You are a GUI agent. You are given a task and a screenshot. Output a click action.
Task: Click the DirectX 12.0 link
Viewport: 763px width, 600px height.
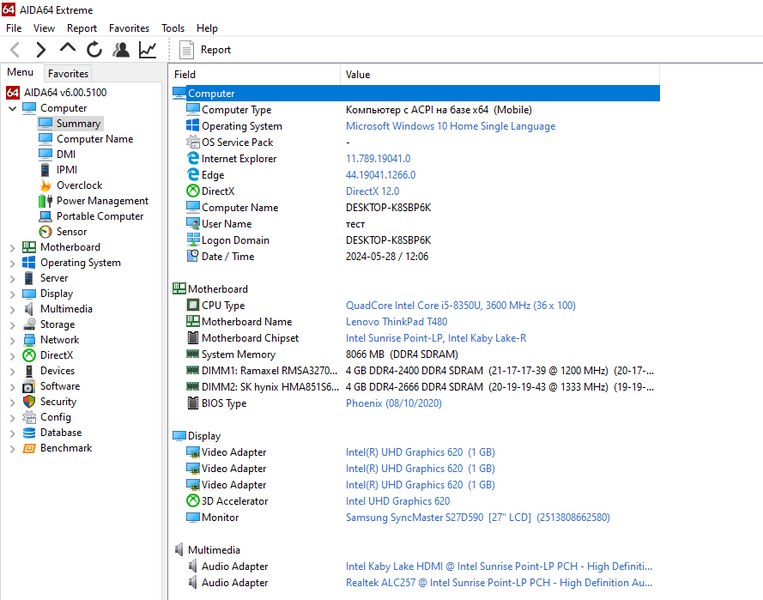click(372, 191)
